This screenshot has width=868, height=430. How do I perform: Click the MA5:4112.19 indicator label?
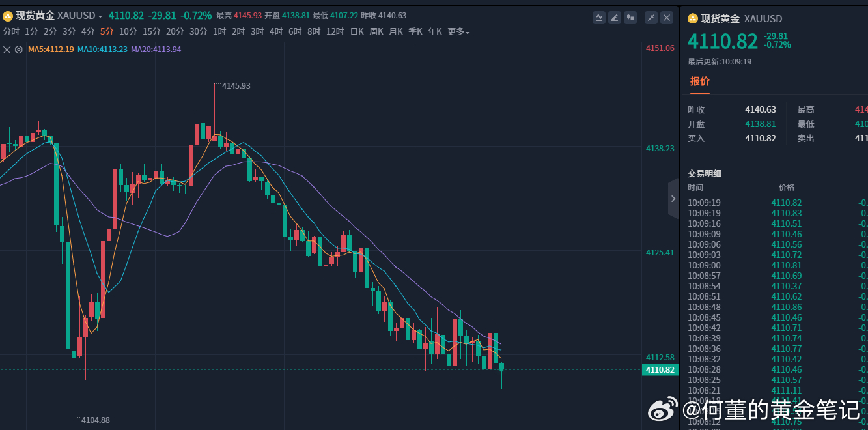click(51, 49)
